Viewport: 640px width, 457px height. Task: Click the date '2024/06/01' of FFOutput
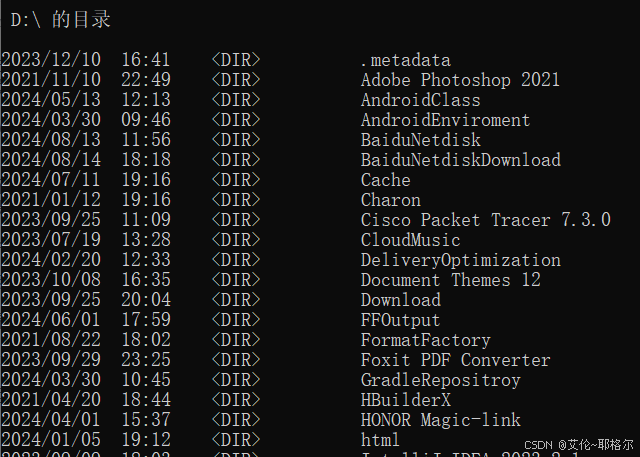[51, 320]
